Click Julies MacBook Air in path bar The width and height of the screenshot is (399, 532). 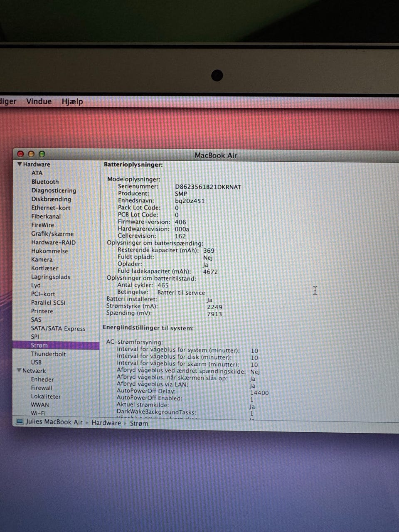tap(54, 422)
